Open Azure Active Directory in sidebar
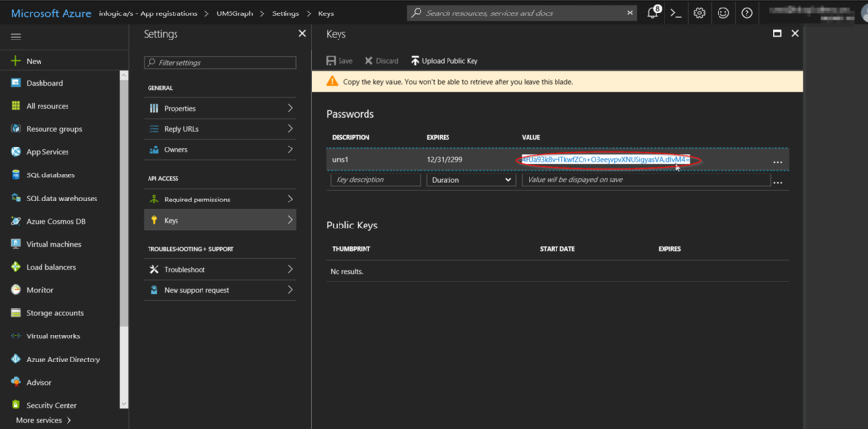 [x=63, y=359]
